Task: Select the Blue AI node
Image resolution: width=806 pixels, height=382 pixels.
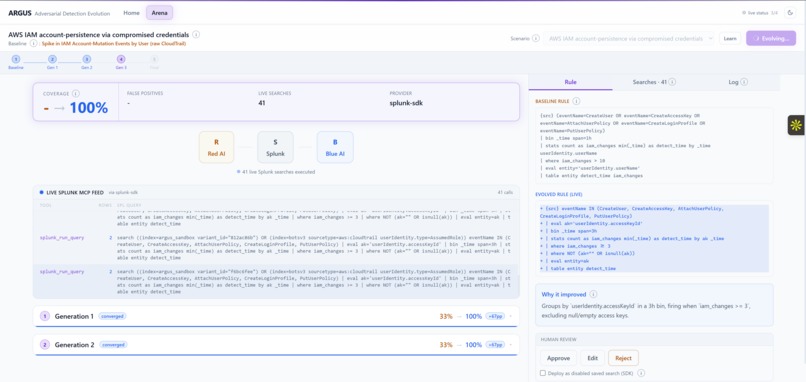Action: (335, 147)
